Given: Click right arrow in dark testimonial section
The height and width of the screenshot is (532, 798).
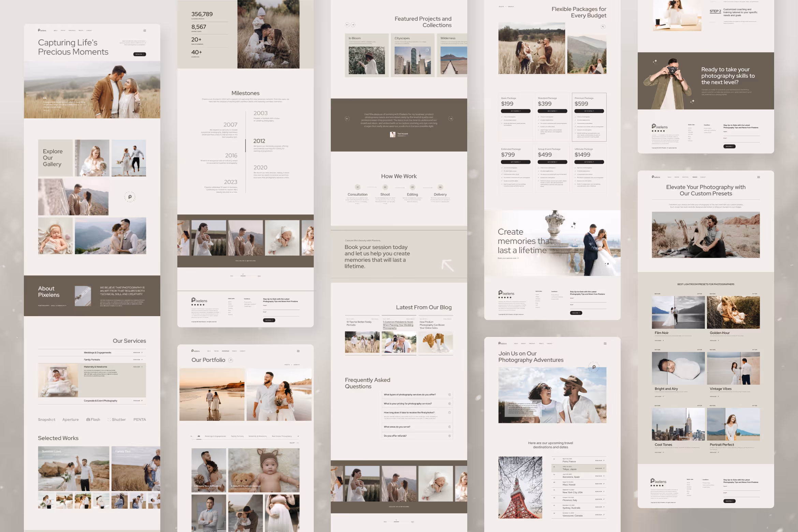Looking at the screenshot, I should tap(450, 119).
